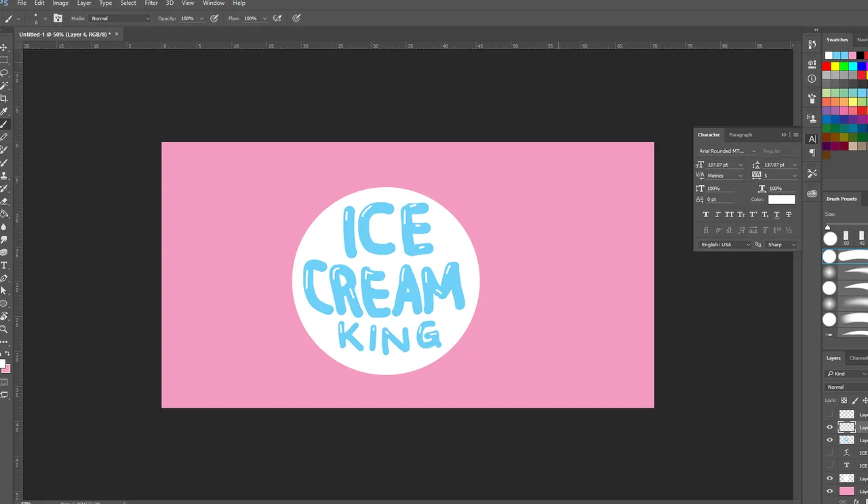Click the text Color white swatch
This screenshot has height=504, width=868.
click(781, 199)
